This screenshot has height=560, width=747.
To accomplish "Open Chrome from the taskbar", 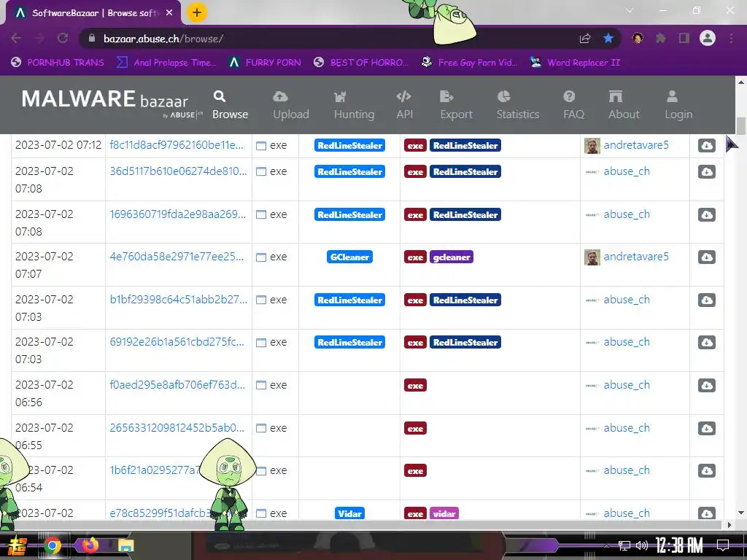I will pos(52,545).
